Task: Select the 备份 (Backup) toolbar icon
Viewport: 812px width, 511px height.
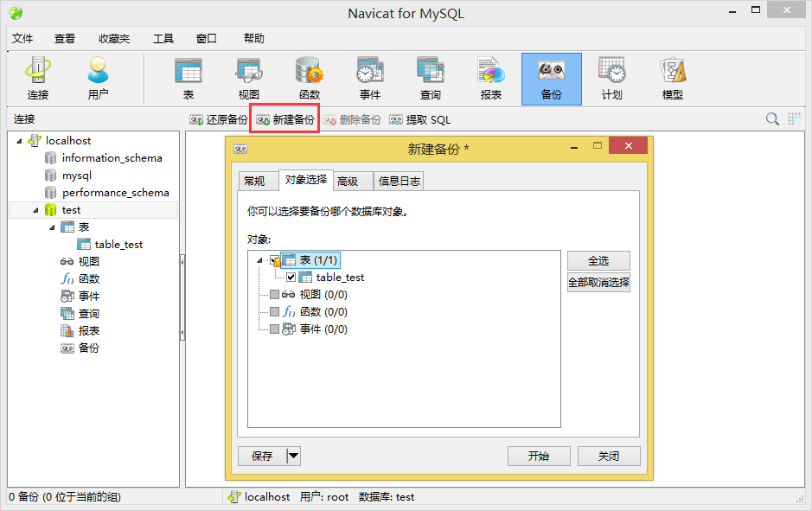Action: [552, 79]
